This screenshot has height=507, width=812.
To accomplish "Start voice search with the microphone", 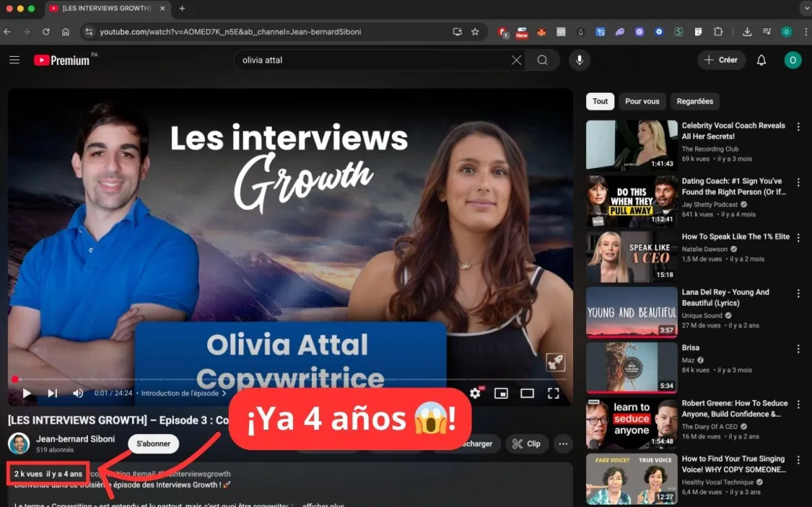I will point(579,60).
